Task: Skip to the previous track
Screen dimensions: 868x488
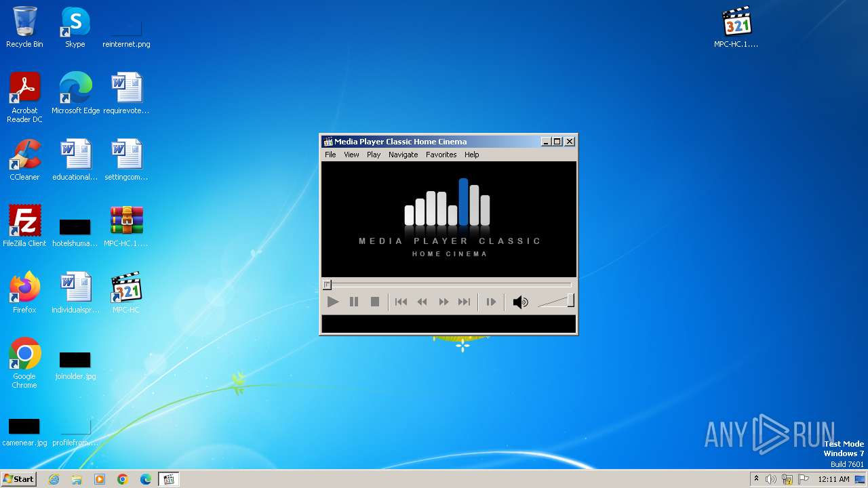Action: point(401,302)
